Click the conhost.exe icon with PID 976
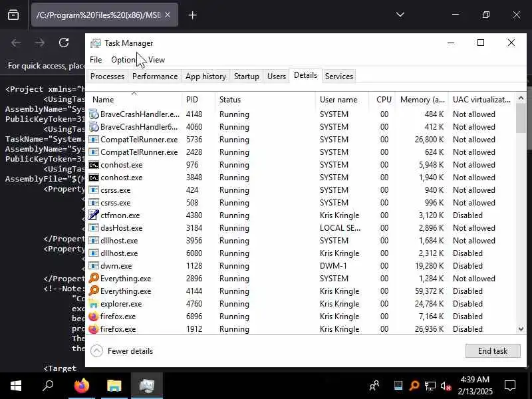Image resolution: width=532 pixels, height=399 pixels. point(94,165)
